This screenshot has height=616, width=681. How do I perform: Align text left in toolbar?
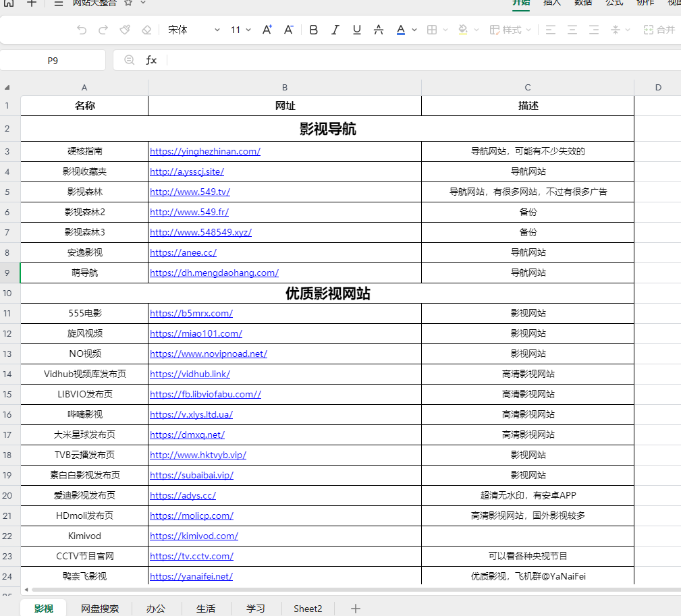[551, 30]
